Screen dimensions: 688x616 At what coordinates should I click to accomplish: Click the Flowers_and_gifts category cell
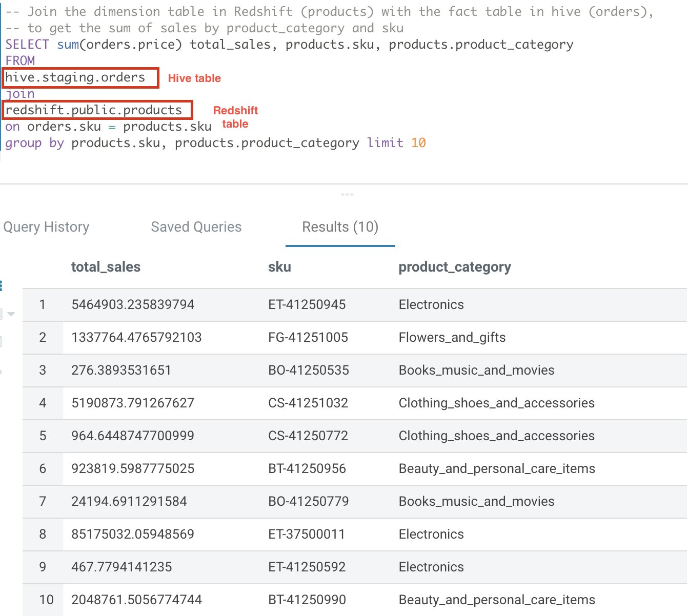tap(452, 337)
